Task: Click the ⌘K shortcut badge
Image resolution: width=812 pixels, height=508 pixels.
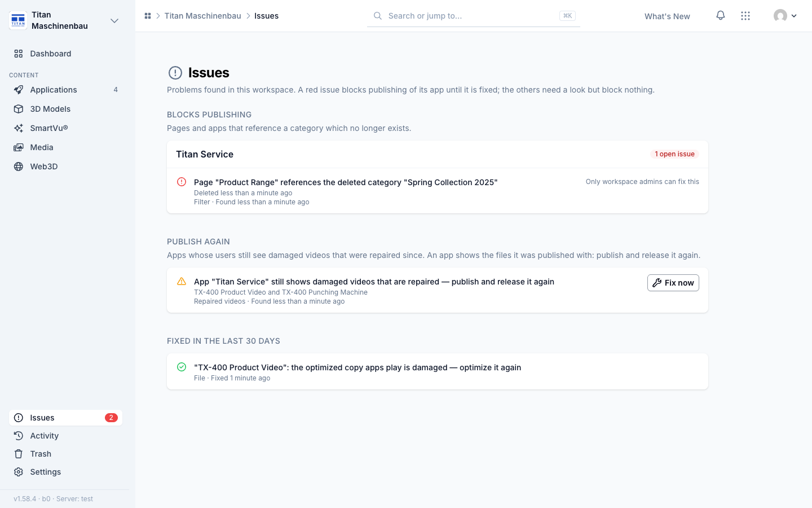Action: click(567, 16)
